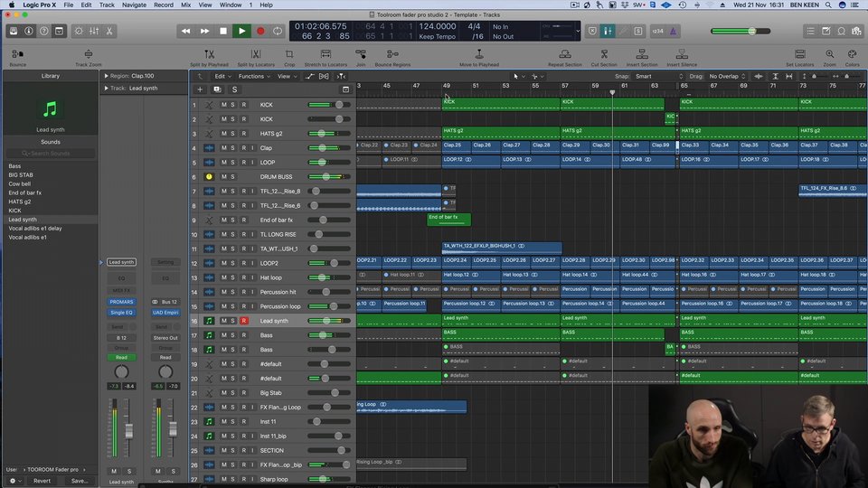
Task: Open the Window menu
Action: pos(231,5)
